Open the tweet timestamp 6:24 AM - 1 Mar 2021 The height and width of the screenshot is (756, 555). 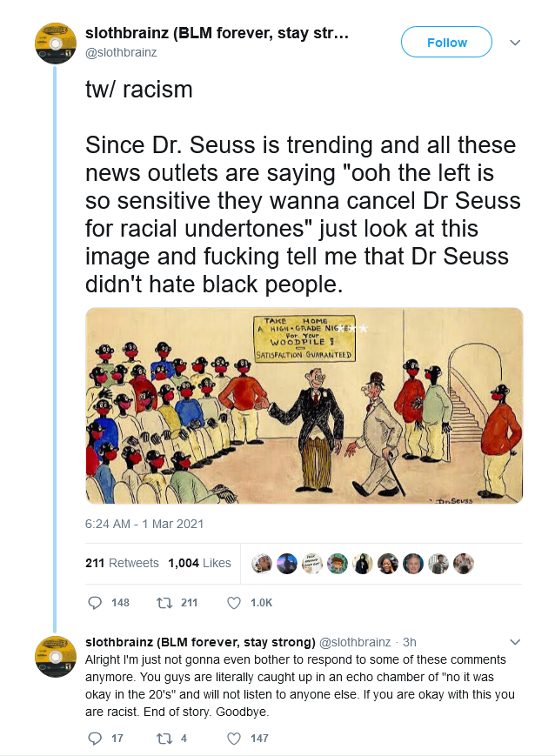(x=144, y=524)
